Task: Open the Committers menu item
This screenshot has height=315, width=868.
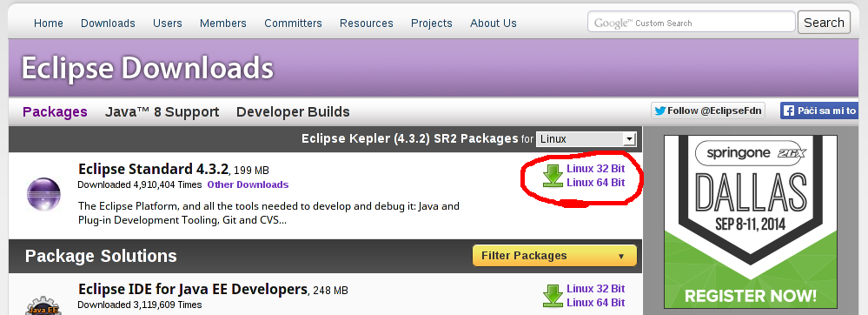Action: pyautogui.click(x=293, y=23)
